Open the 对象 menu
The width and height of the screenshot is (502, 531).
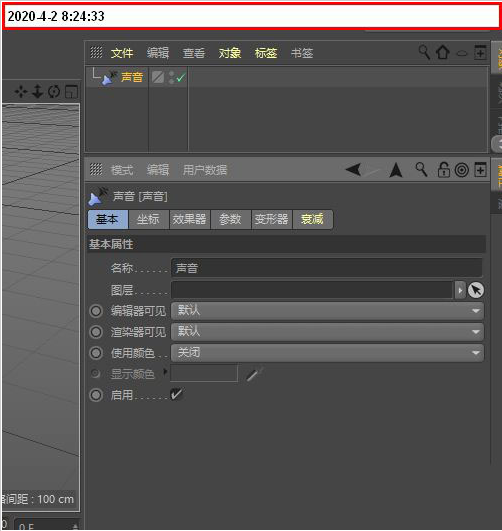click(230, 53)
